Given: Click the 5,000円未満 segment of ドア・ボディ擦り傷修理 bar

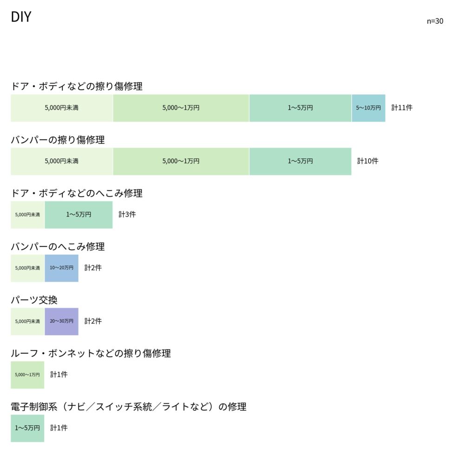Looking at the screenshot, I should coord(62,108).
